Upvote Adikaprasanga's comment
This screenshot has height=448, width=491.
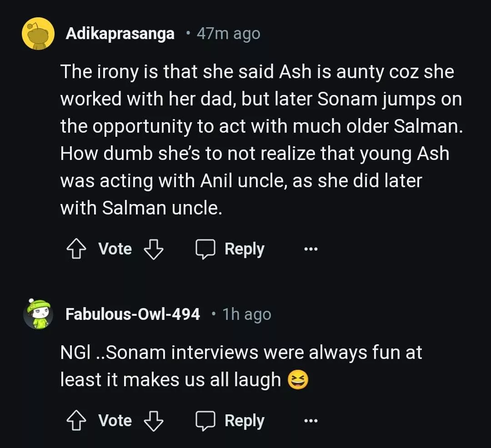point(75,249)
